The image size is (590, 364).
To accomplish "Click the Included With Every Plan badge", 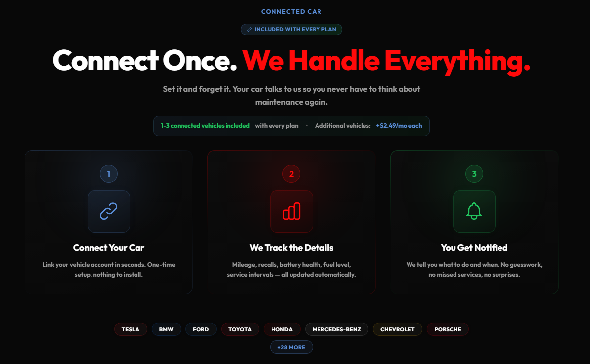I will (291, 29).
